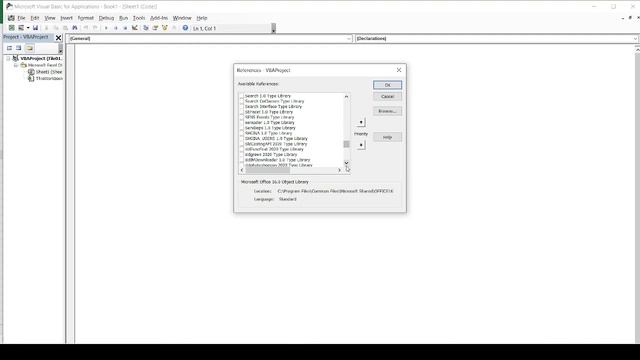Screen dimensions: 640x360
Task: Click the Insert UserForm toolbar icon
Action: coord(20,28)
